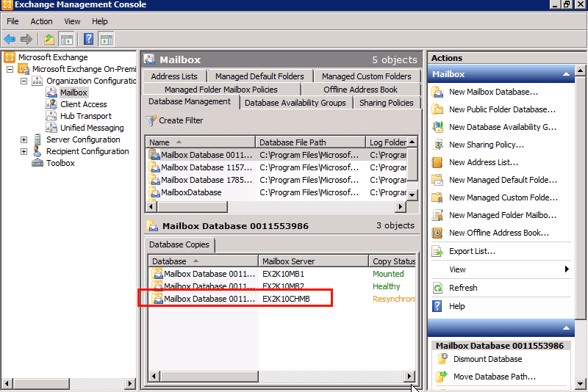Switch to Managed Folder Mailbox Policies tab
This screenshot has height=392, width=588.
221,90
